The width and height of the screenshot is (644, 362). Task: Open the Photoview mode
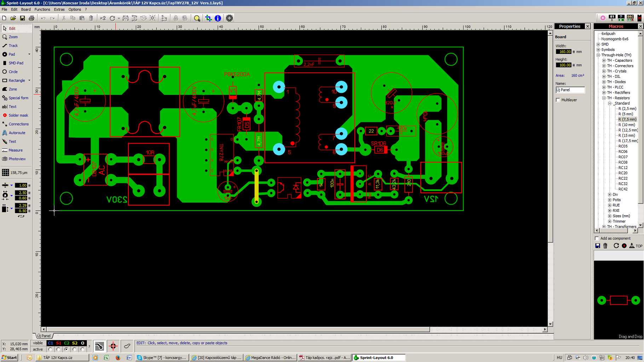[16, 159]
